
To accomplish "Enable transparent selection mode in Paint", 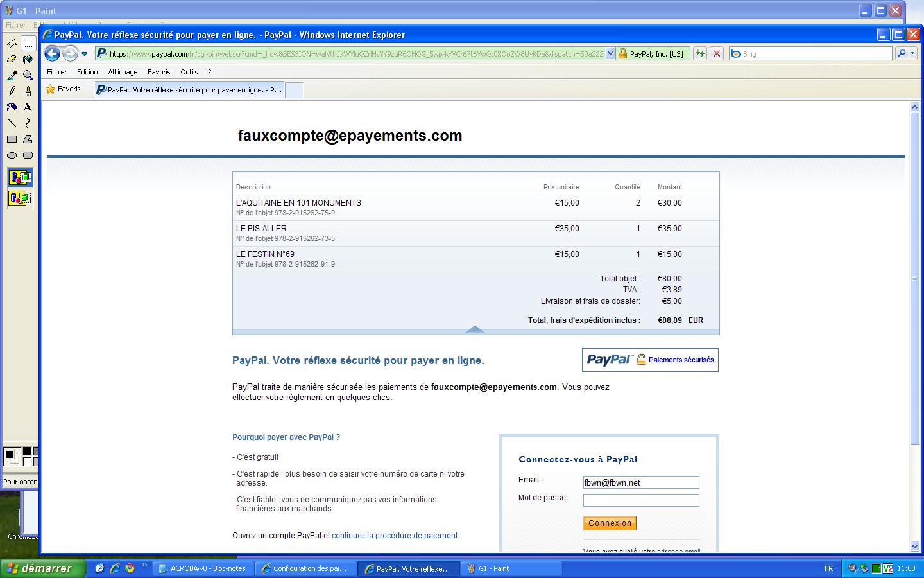I will pos(20,198).
